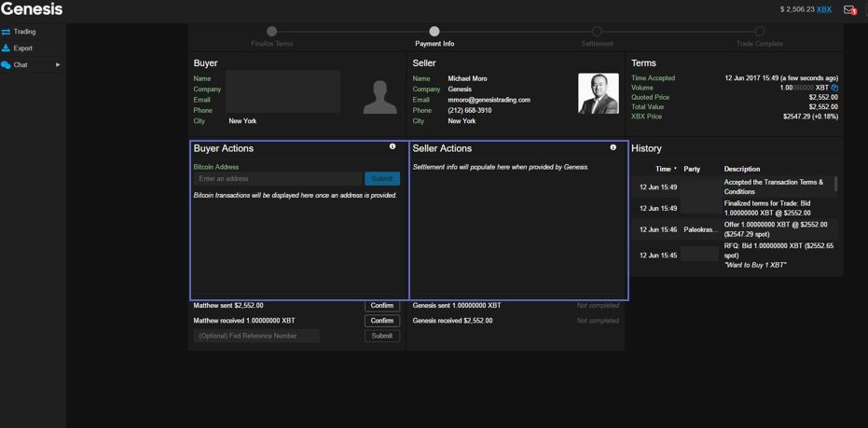Sort History by the Time column
Image resolution: width=868 pixels, height=428 pixels.
click(x=666, y=169)
